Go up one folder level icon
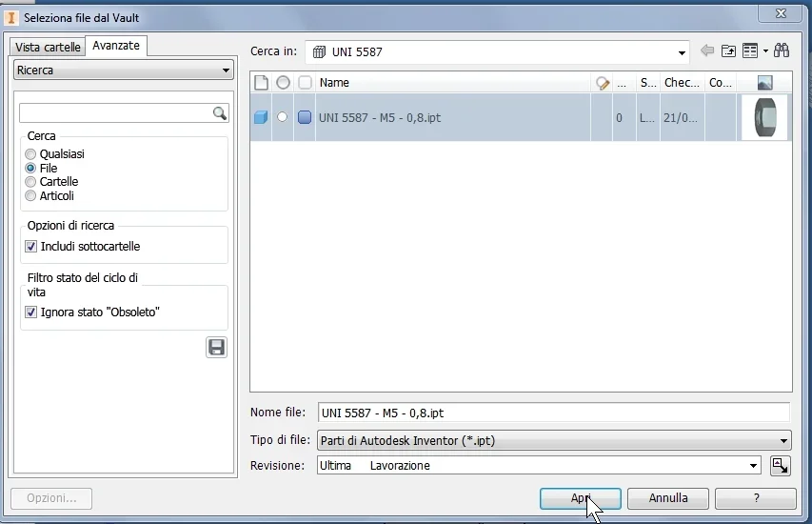Viewport: 812px width, 524px height. pyautogui.click(x=728, y=50)
